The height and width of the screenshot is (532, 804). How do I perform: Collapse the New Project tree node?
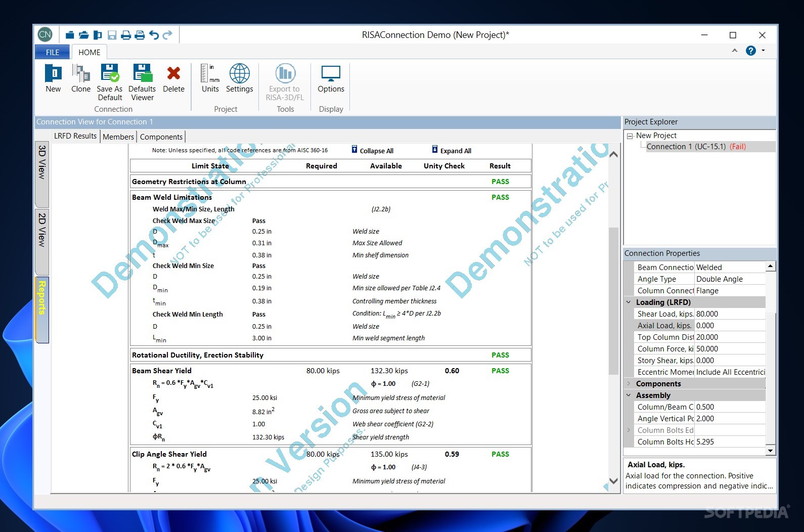[630, 136]
